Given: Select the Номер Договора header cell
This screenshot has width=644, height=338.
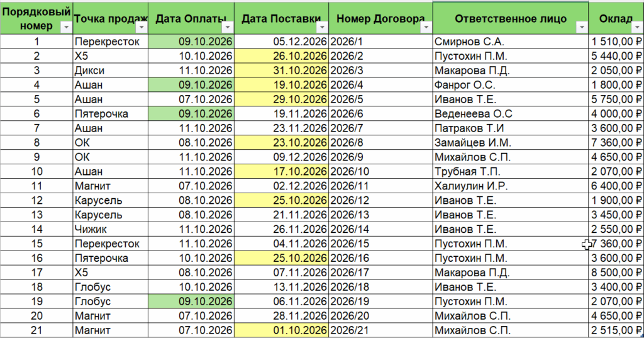Looking at the screenshot, I should point(380,18).
